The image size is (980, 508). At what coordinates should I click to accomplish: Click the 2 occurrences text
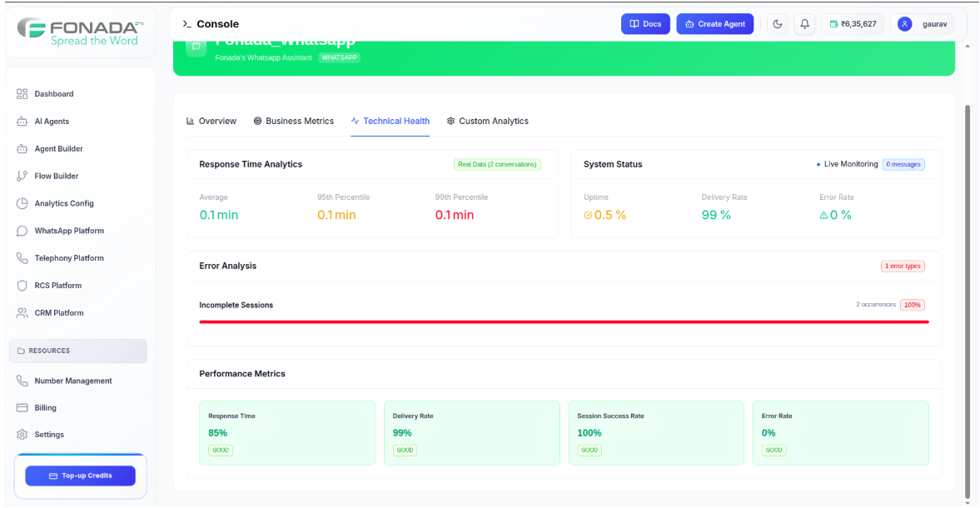point(876,305)
